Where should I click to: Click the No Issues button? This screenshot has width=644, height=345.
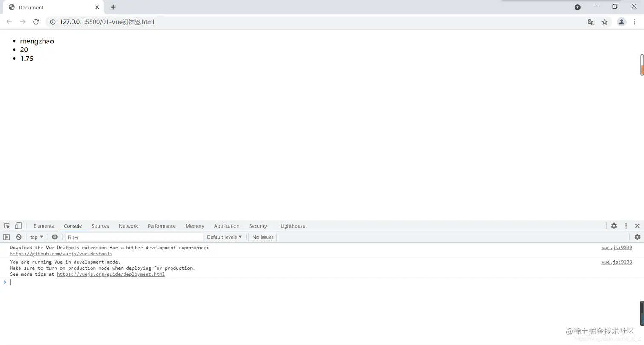(x=262, y=237)
